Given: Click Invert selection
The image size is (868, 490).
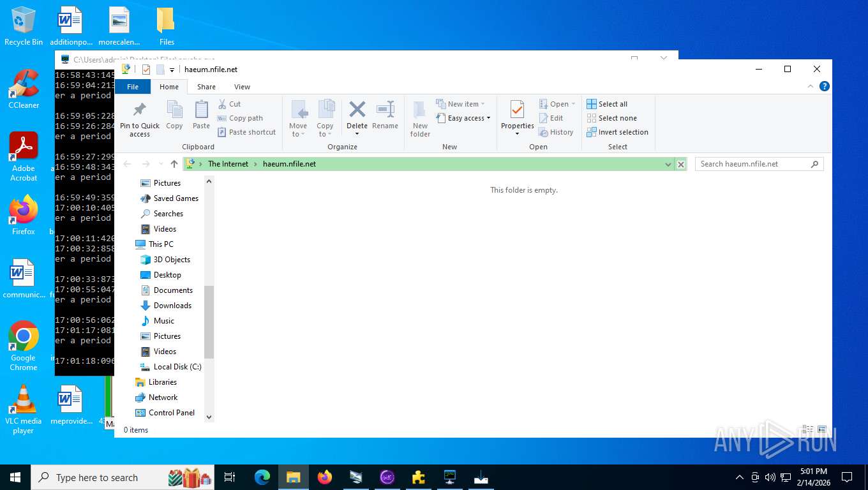Looking at the screenshot, I should click(x=617, y=132).
